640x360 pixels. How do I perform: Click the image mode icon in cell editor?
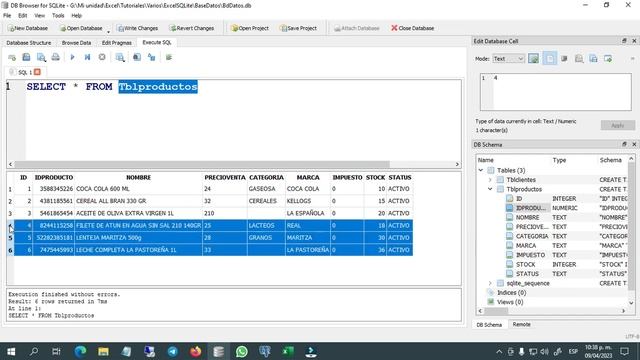pyautogui.click(x=533, y=59)
